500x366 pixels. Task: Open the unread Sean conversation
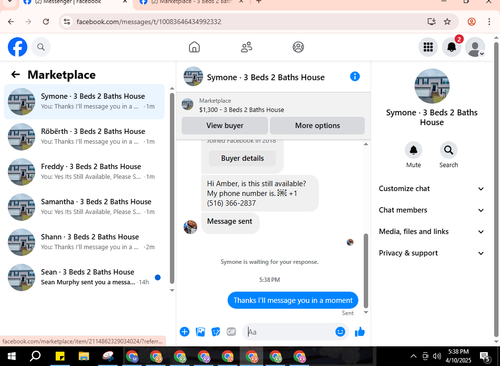[x=84, y=277]
